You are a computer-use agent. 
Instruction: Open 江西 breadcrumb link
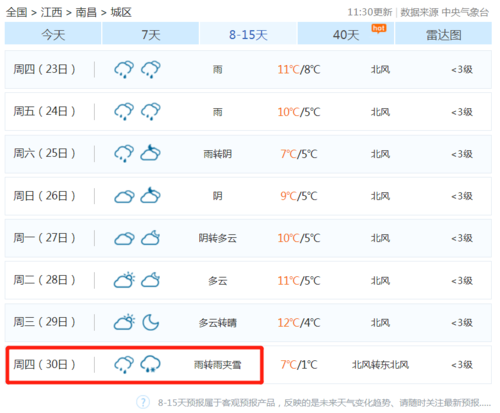51,12
